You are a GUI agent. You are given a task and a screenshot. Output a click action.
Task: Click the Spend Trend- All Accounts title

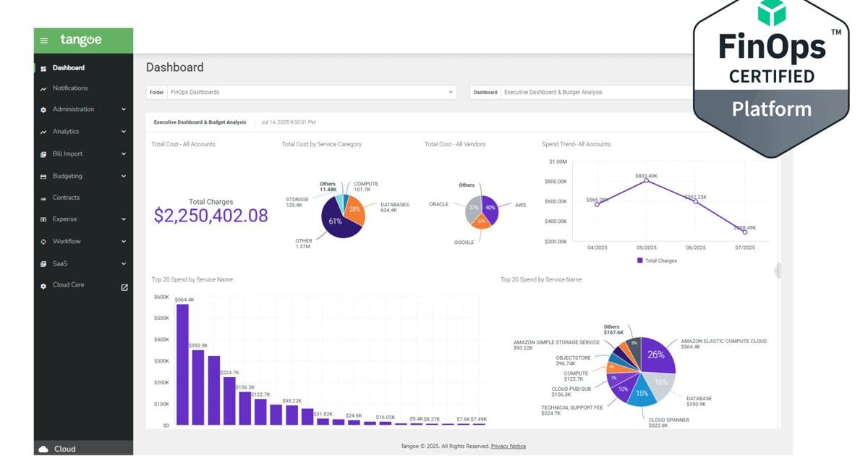[x=576, y=144]
